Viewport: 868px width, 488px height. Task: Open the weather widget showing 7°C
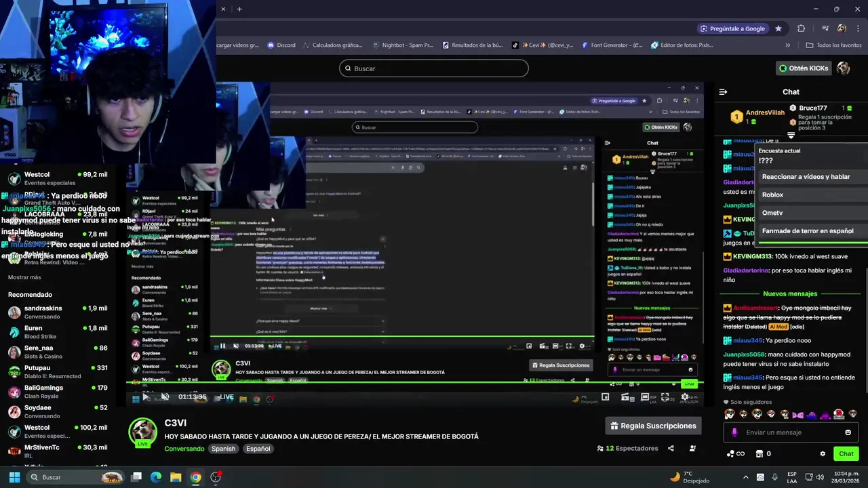pyautogui.click(x=690, y=477)
